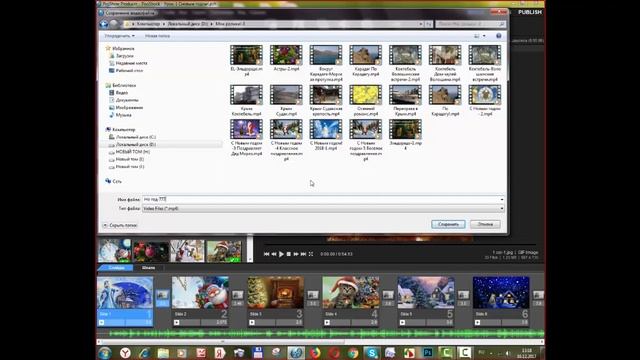The image size is (640, 360).
Task: Open transition icon after Slide 4
Action: click(x=388, y=295)
